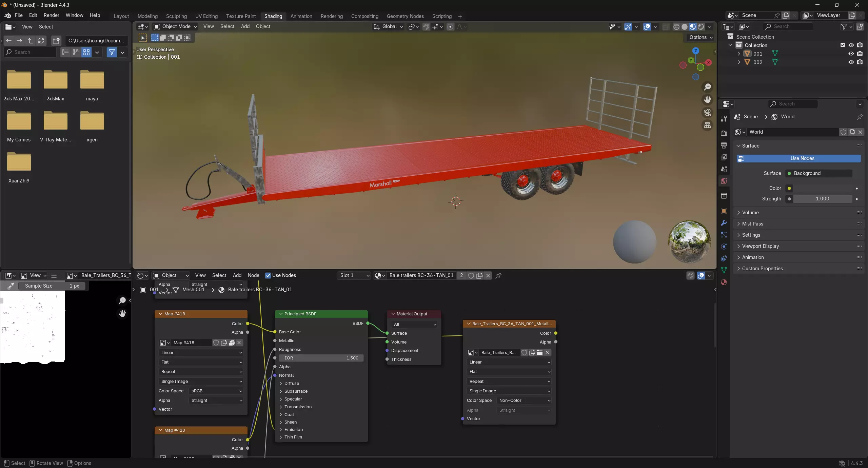Click material user count 2 button

click(461, 275)
